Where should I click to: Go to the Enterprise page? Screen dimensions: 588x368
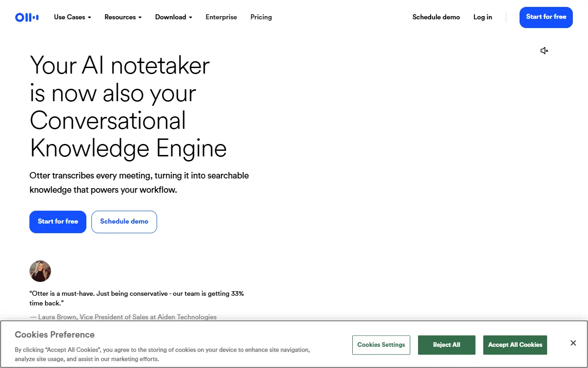[221, 17]
